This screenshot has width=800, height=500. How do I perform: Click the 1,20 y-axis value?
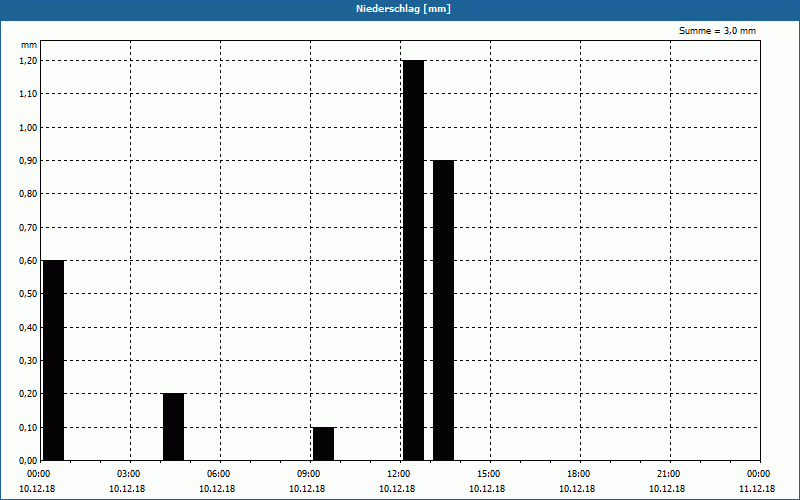(x=28, y=61)
